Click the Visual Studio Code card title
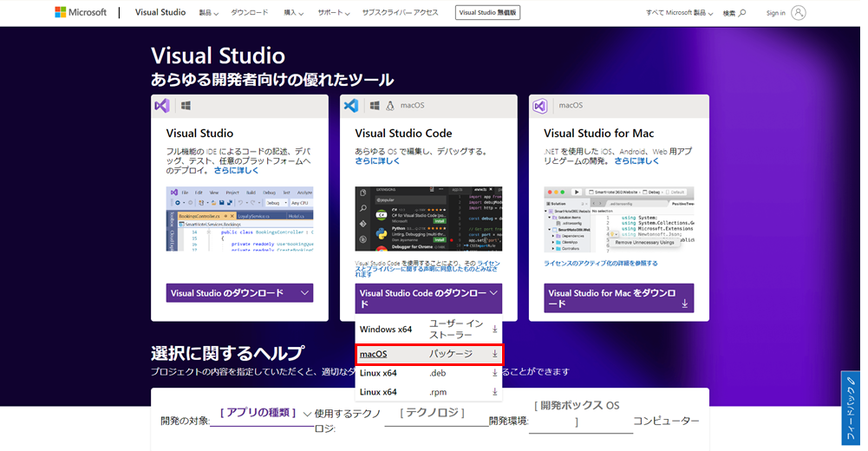This screenshot has height=451, width=868. click(403, 134)
